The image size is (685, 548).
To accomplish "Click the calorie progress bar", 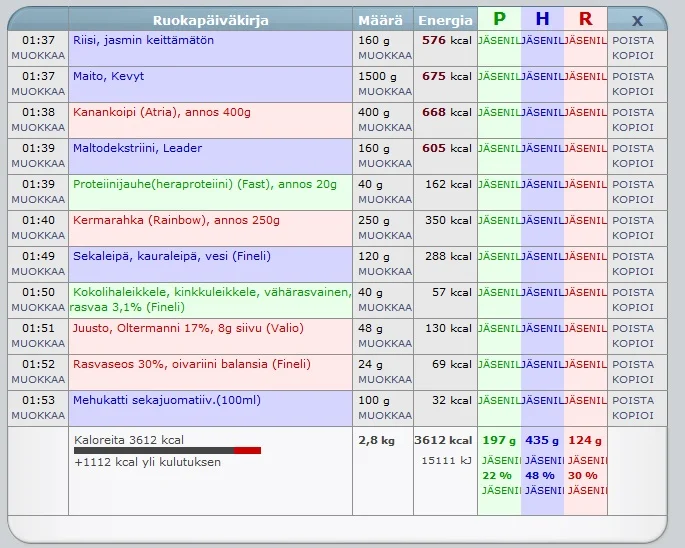I will coord(167,451).
